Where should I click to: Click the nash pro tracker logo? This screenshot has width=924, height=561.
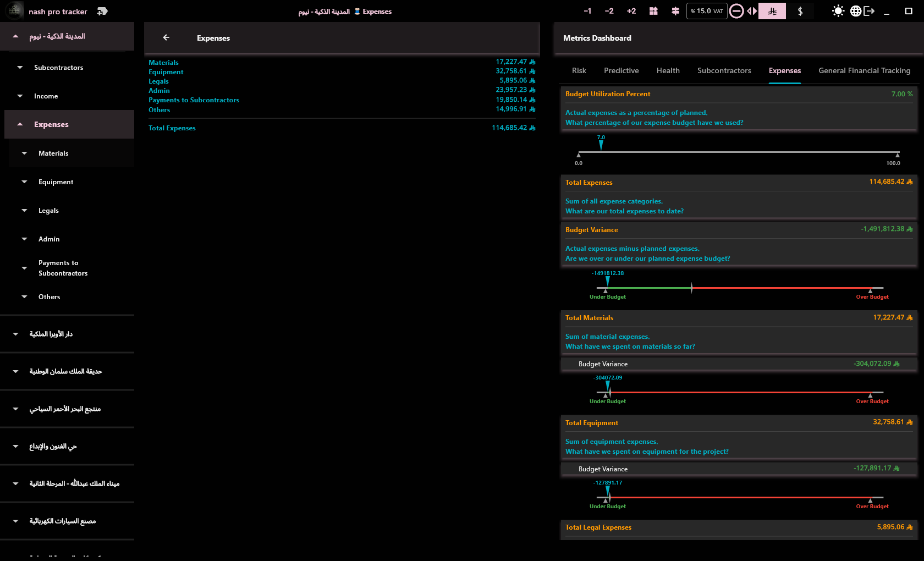[x=14, y=11]
